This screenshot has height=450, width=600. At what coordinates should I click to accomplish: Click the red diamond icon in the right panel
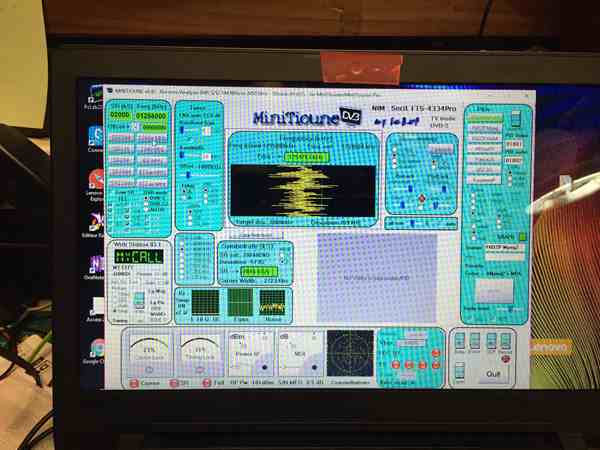(x=422, y=198)
